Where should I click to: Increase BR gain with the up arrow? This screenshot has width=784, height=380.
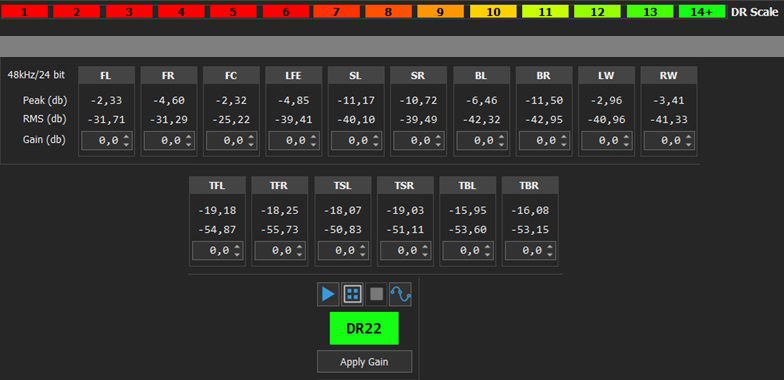564,137
